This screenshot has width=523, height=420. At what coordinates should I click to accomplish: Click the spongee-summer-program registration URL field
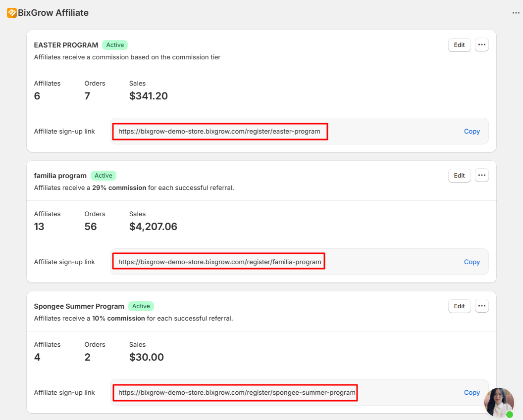(236, 393)
